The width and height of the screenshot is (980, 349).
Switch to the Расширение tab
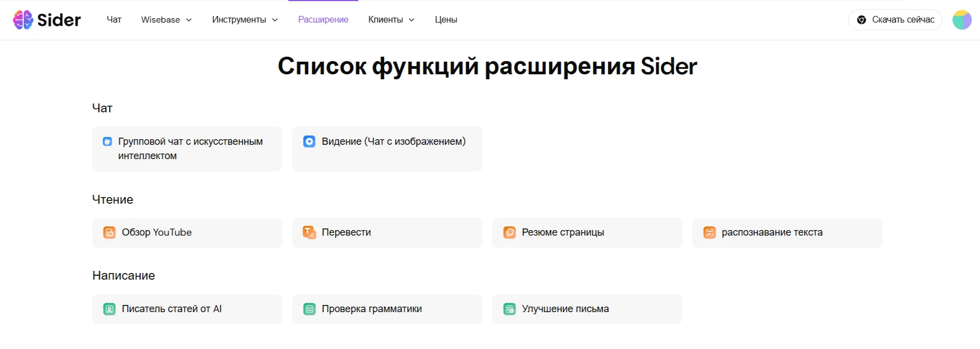click(323, 20)
